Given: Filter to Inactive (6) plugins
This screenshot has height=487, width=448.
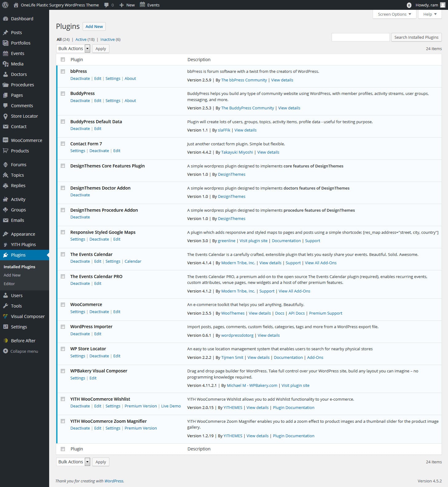Looking at the screenshot, I should [x=110, y=39].
